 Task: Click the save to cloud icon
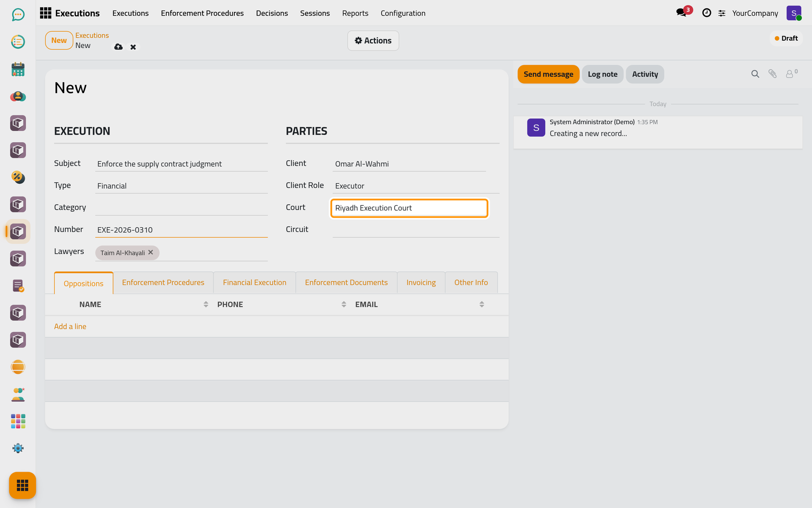(118, 47)
